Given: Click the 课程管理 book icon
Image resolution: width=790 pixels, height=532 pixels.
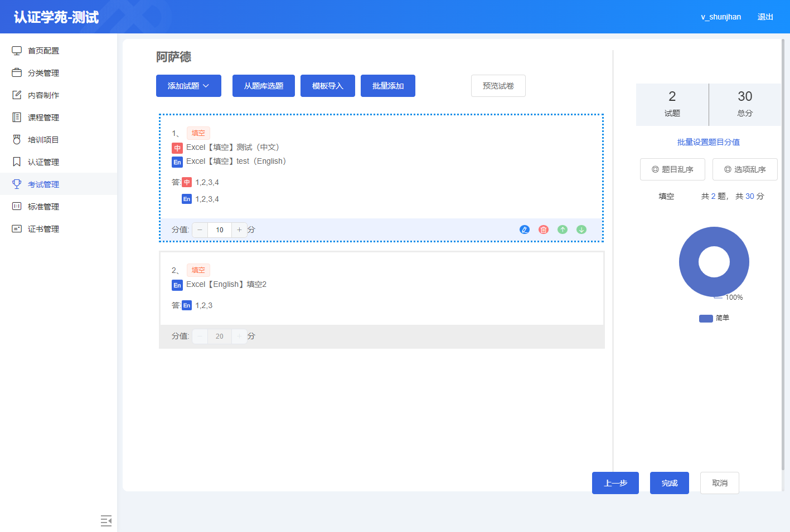Looking at the screenshot, I should (17, 118).
